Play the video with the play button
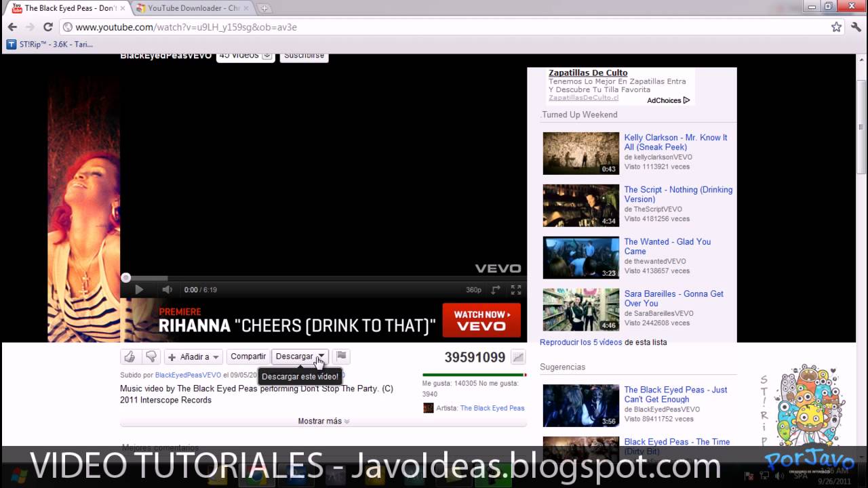Screen dimensions: 868x488 tap(139, 289)
